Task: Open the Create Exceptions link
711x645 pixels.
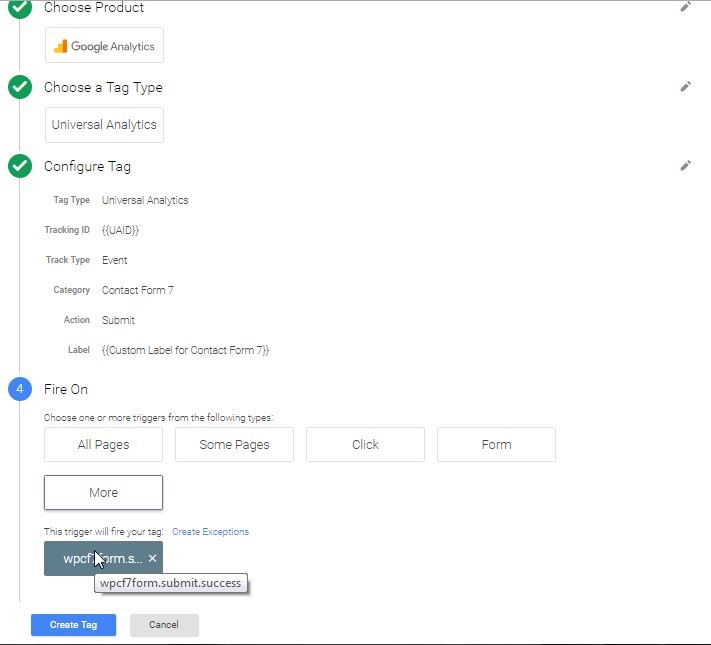Action: [x=210, y=532]
